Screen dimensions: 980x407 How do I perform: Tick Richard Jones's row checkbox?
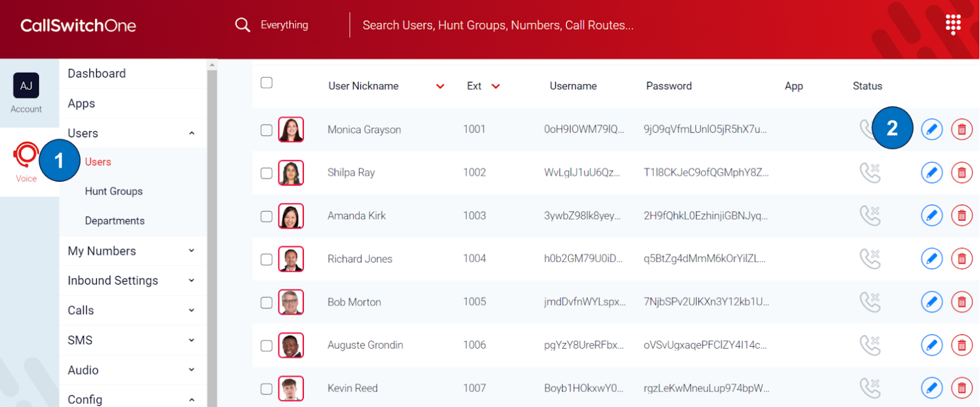267,259
